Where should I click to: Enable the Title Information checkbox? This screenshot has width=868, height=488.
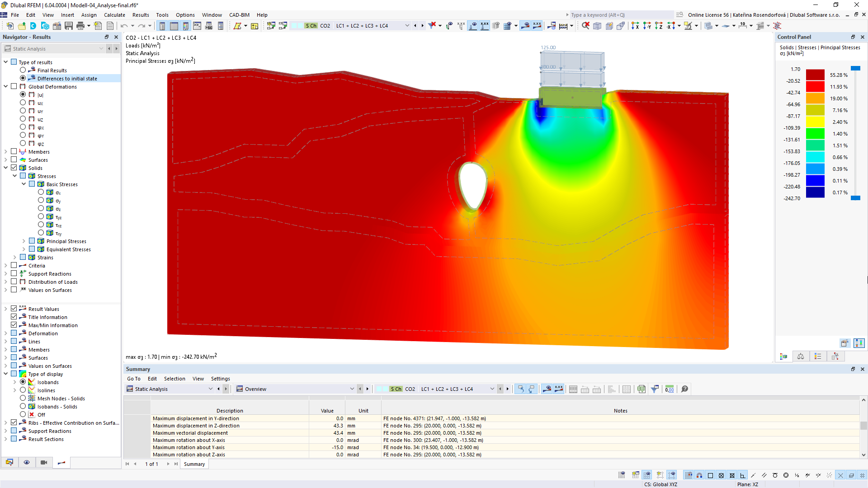[x=14, y=316]
